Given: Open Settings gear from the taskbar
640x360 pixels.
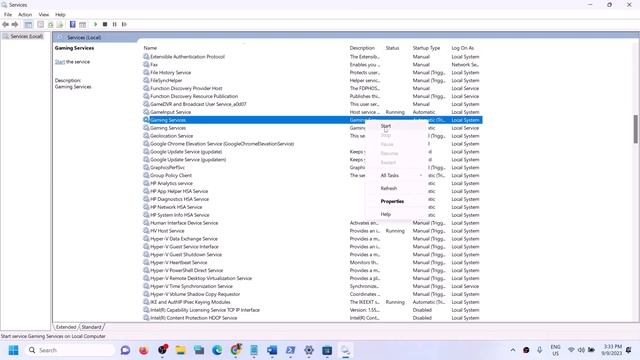Looking at the screenshot, I should [309, 350].
